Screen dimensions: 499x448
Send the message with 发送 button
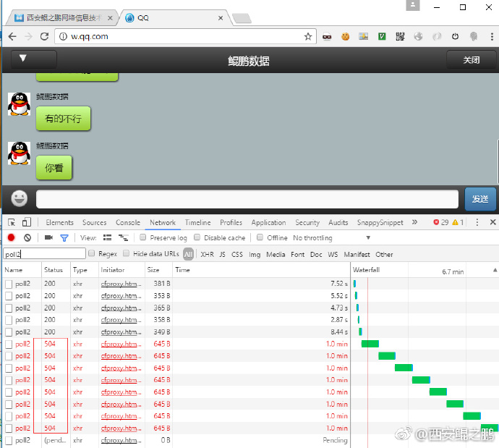[x=480, y=199]
